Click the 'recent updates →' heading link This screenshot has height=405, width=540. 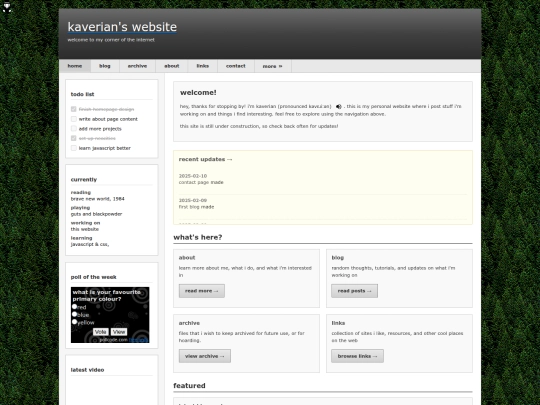(x=206, y=159)
